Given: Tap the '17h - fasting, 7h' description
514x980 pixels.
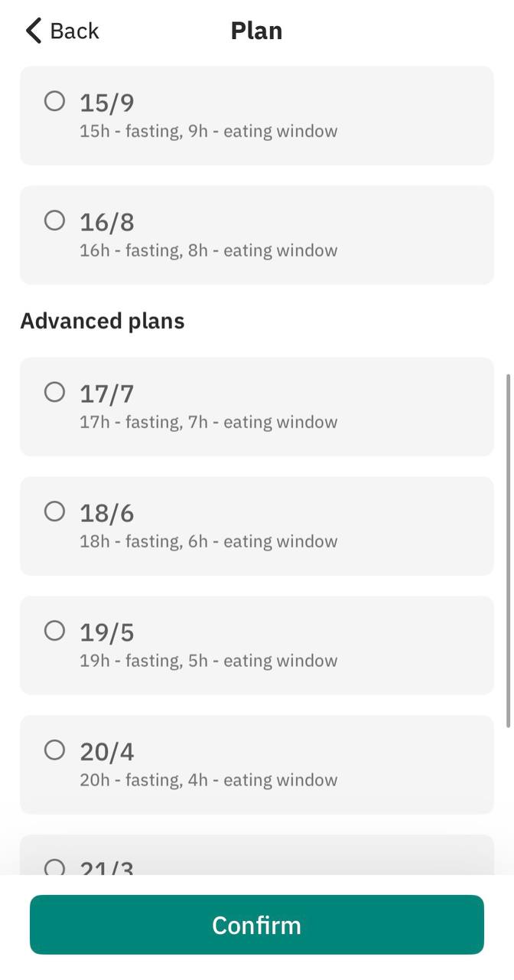Looking at the screenshot, I should [208, 422].
